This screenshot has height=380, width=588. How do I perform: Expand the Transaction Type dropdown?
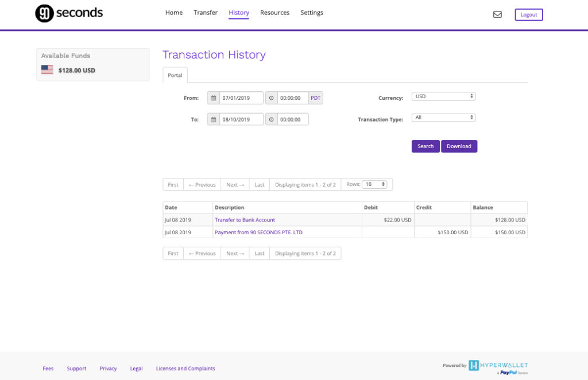[443, 118]
